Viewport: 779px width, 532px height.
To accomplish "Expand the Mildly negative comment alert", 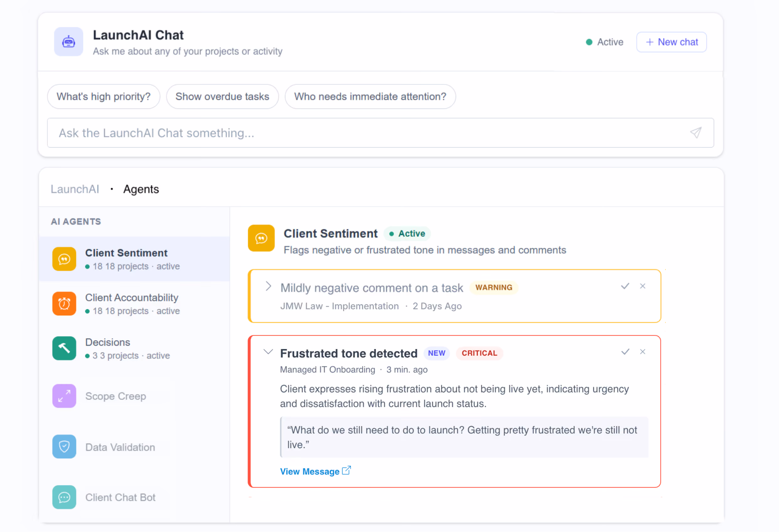I will [x=268, y=287].
